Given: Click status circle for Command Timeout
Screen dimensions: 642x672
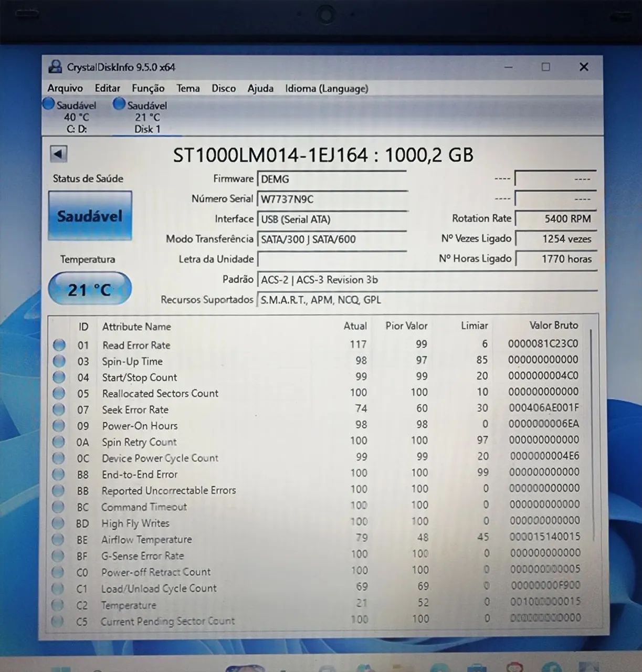Looking at the screenshot, I should (59, 507).
